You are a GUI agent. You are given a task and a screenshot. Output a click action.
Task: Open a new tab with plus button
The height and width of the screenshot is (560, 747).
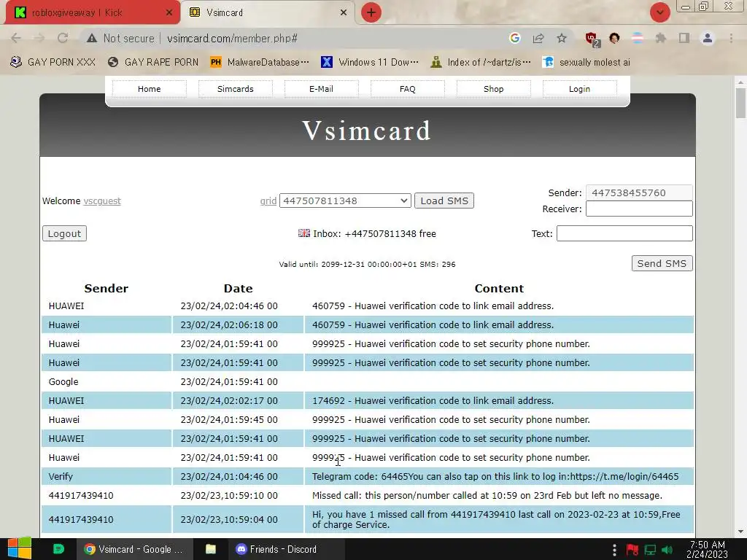(371, 12)
